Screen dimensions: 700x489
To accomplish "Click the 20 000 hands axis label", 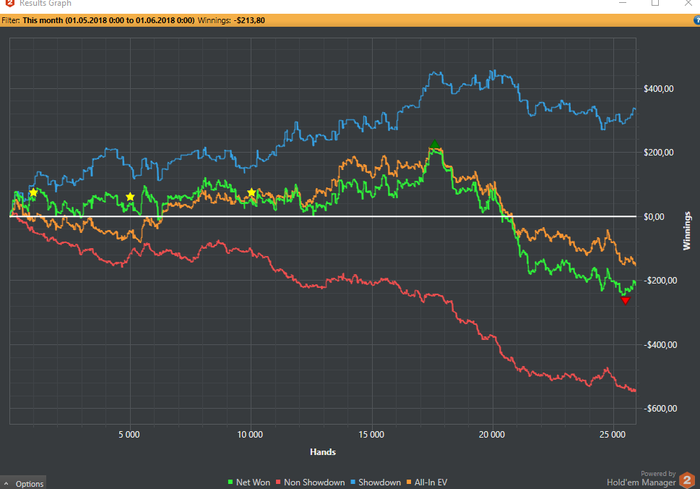I will click(x=492, y=435).
